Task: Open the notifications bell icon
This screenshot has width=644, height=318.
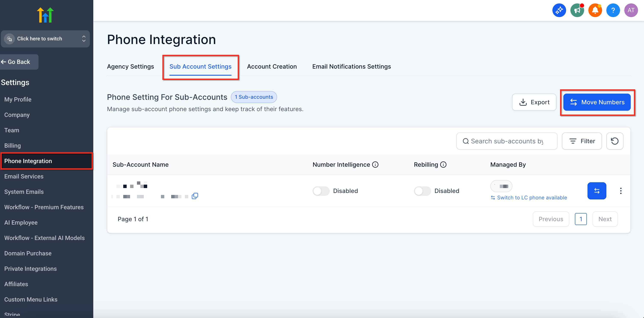Action: tap(595, 10)
